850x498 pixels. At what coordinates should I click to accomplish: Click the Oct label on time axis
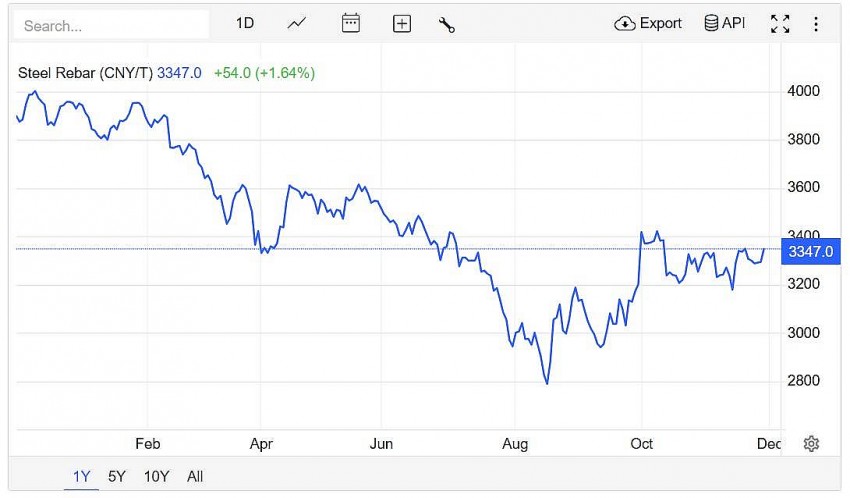point(641,444)
